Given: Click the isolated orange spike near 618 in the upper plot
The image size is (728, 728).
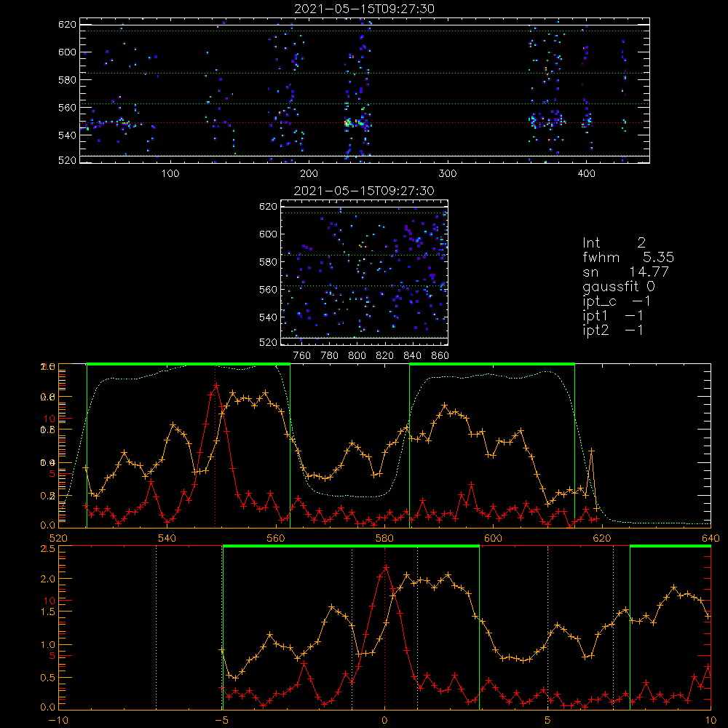Looking at the screenshot, I should [591, 451].
